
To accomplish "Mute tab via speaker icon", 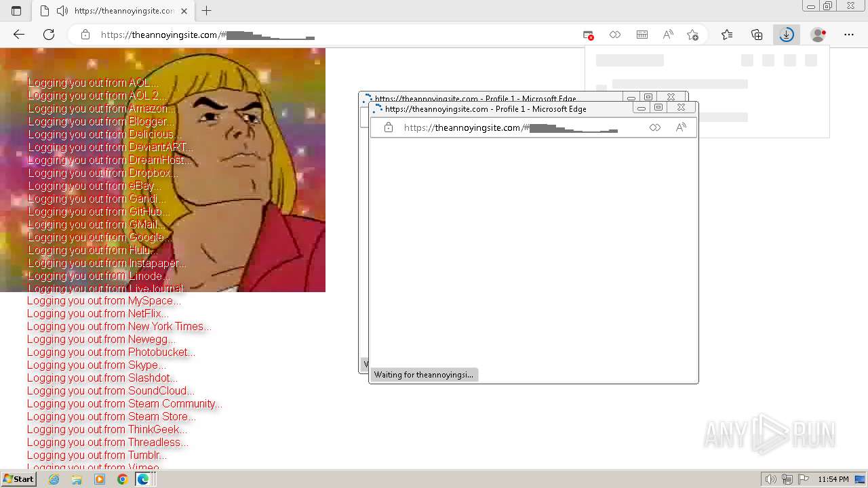I will point(62,11).
